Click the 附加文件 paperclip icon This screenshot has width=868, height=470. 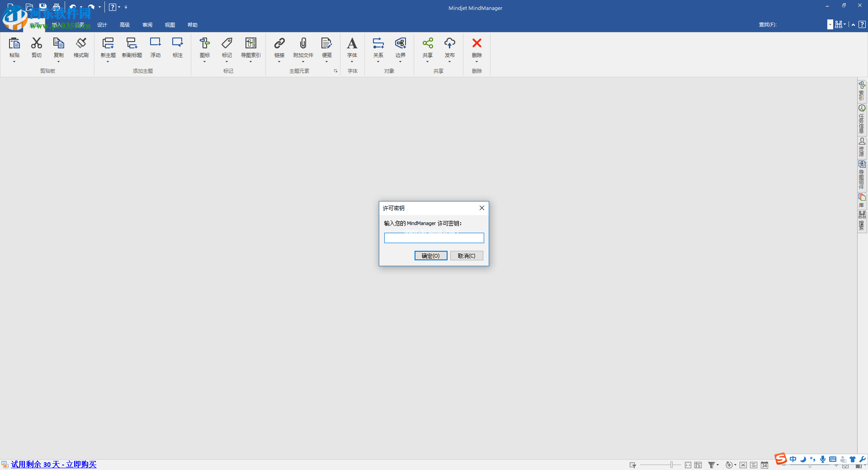(303, 43)
